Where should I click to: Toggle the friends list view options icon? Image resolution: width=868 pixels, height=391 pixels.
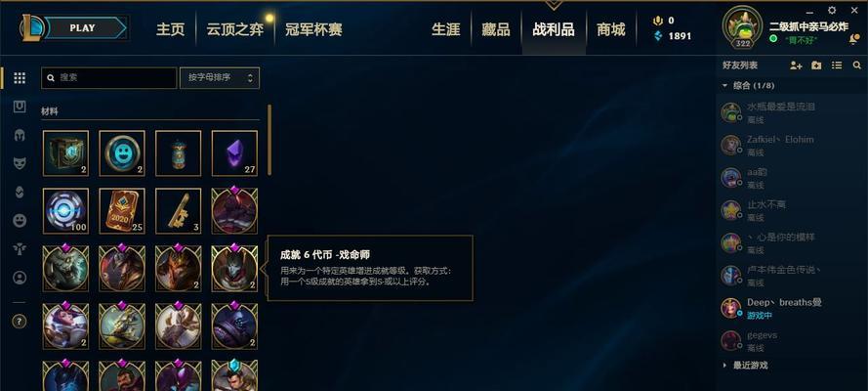point(837,65)
